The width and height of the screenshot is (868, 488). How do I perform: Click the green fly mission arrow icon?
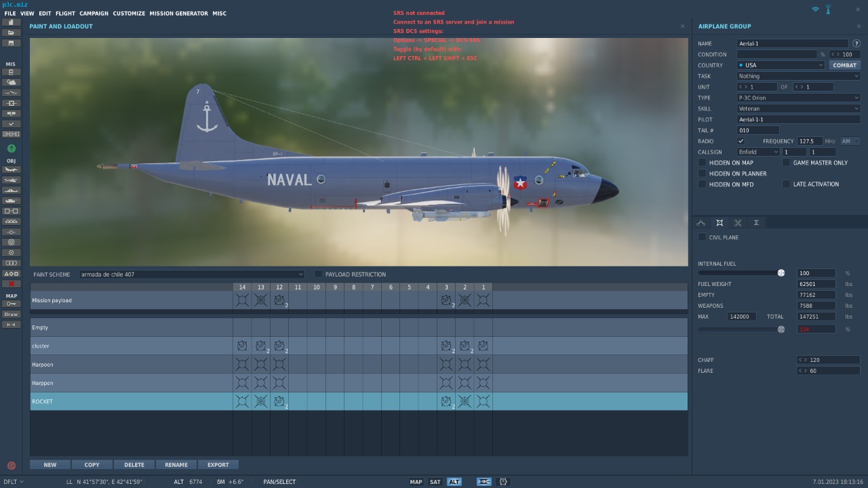click(x=11, y=148)
